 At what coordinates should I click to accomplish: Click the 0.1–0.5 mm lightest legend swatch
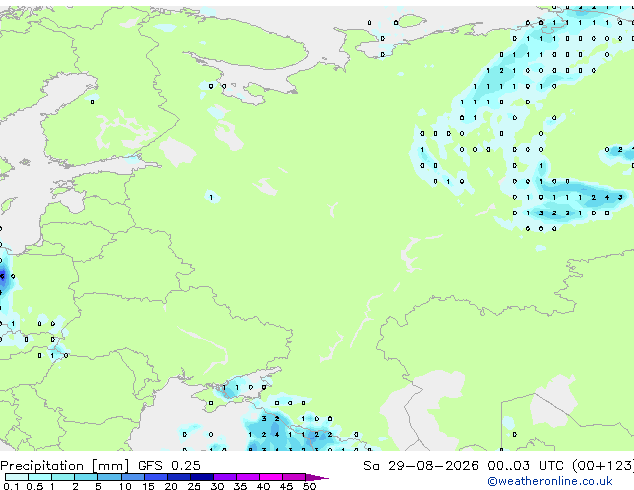point(17,477)
